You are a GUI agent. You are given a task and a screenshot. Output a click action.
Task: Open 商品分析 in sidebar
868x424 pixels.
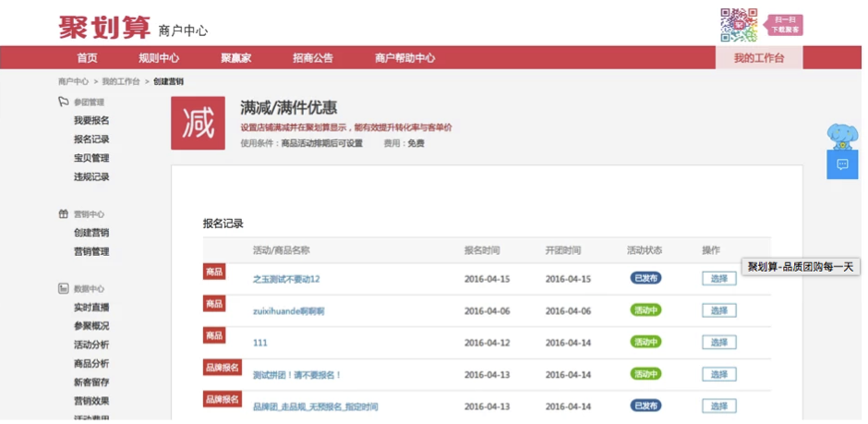point(91,364)
